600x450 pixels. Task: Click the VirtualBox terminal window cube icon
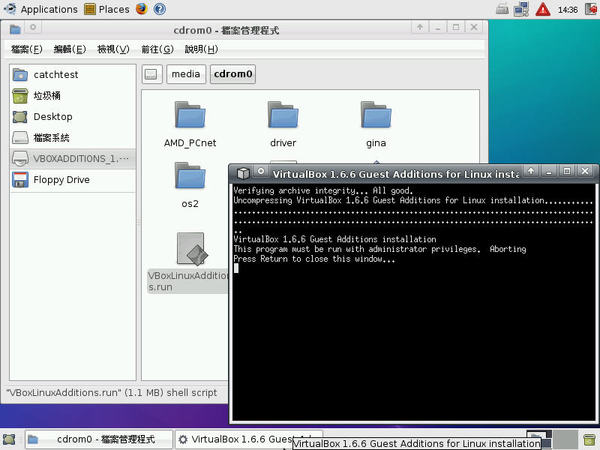coord(243,174)
